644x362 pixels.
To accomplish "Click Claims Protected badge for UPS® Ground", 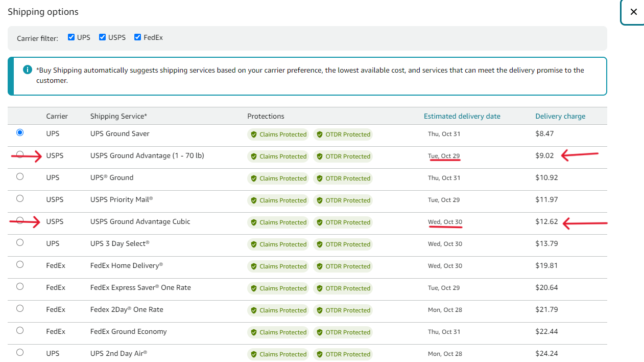I will pos(278,178).
